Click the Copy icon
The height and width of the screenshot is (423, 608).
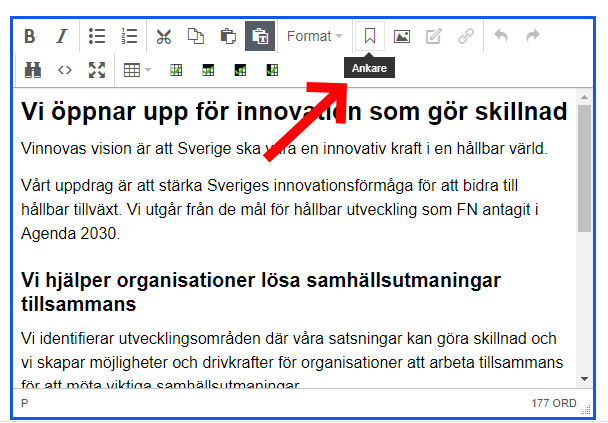196,36
